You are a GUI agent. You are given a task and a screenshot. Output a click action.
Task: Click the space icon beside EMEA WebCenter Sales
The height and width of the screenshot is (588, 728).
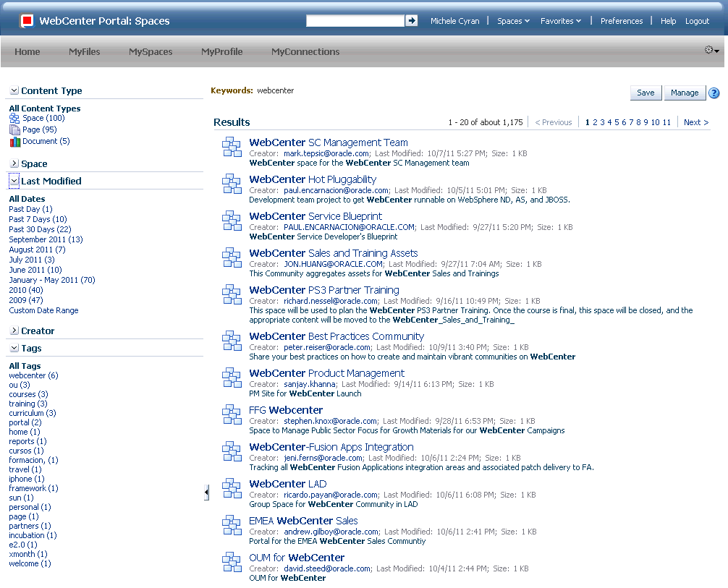coord(232,526)
